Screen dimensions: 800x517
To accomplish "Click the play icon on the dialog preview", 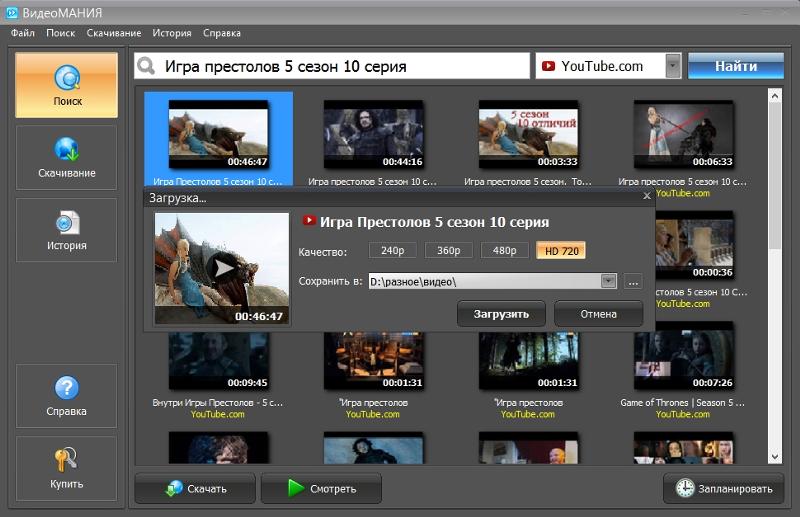I will point(222,268).
